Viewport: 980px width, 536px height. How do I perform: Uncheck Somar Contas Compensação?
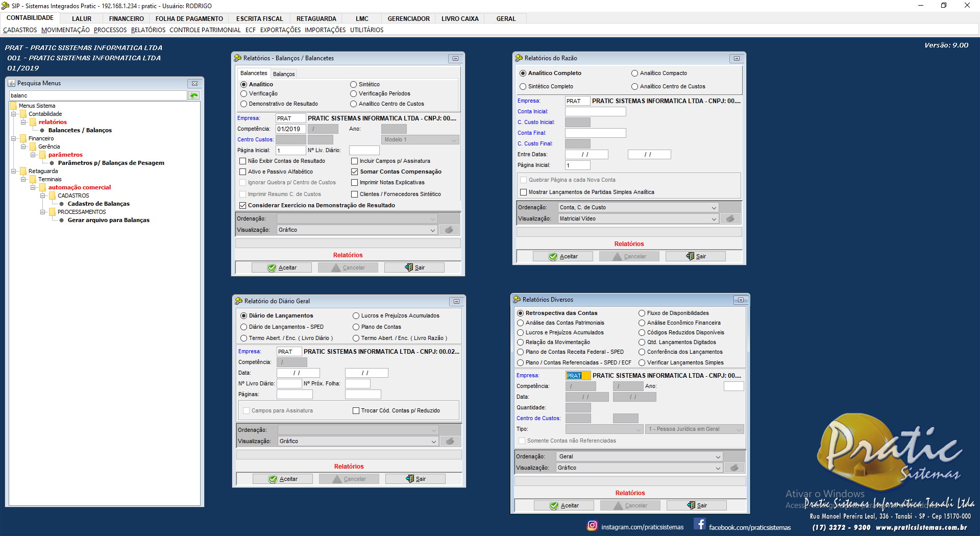355,172
